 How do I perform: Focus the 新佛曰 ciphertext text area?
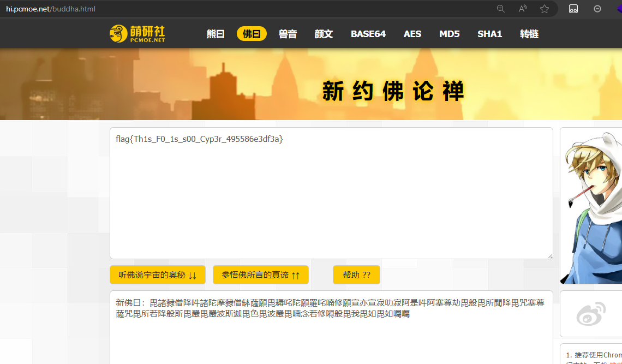click(x=331, y=327)
